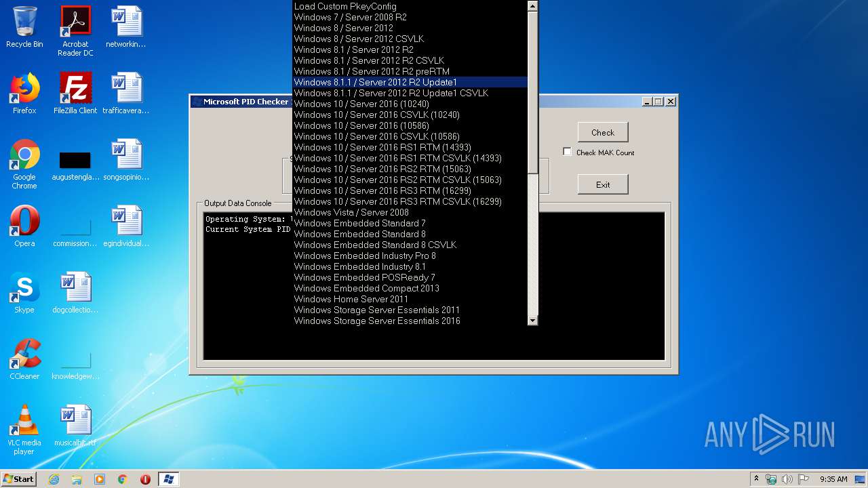This screenshot has width=868, height=488.
Task: Open Internet Explorer in taskbar
Action: click(x=54, y=479)
